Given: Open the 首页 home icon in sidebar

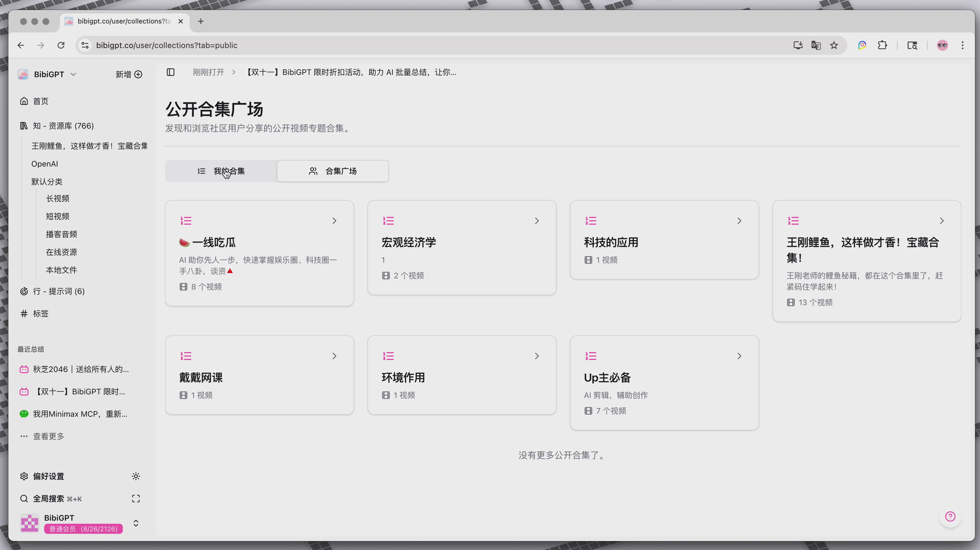Looking at the screenshot, I should tap(23, 101).
